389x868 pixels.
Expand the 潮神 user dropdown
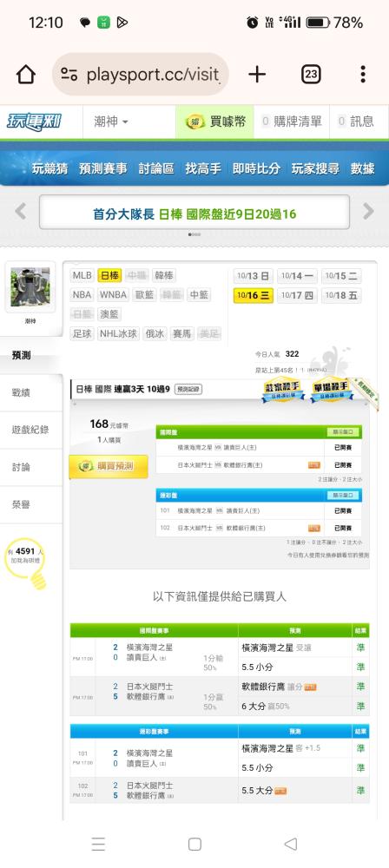coord(111,122)
